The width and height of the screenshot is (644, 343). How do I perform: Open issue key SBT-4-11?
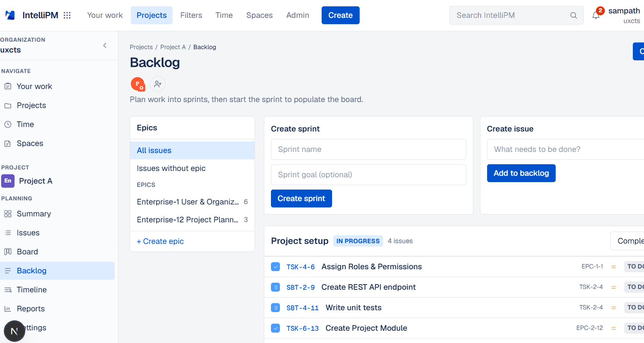coord(303,308)
